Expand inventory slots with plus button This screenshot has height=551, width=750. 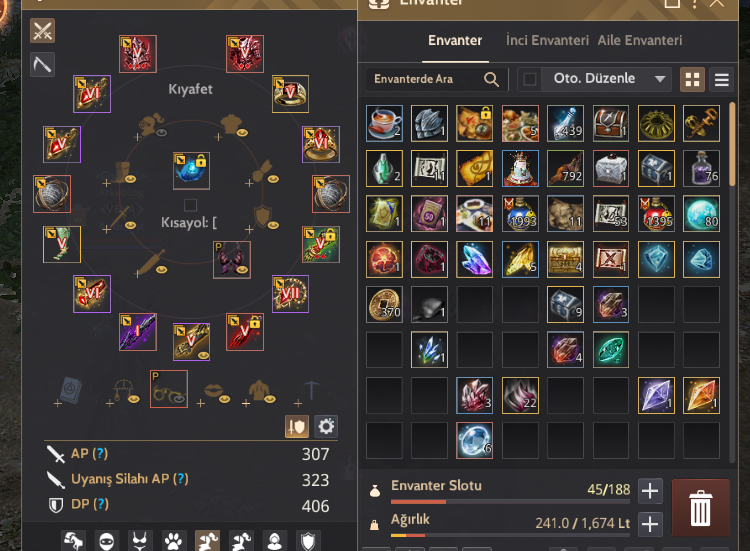(650, 491)
